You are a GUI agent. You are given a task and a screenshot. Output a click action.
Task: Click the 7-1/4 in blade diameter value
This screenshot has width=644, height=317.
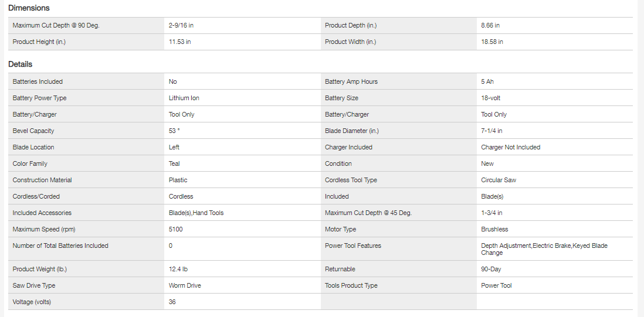(x=492, y=131)
